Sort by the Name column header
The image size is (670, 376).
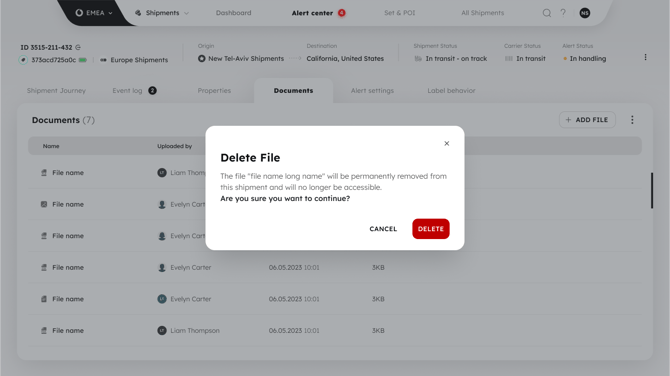coord(51,146)
